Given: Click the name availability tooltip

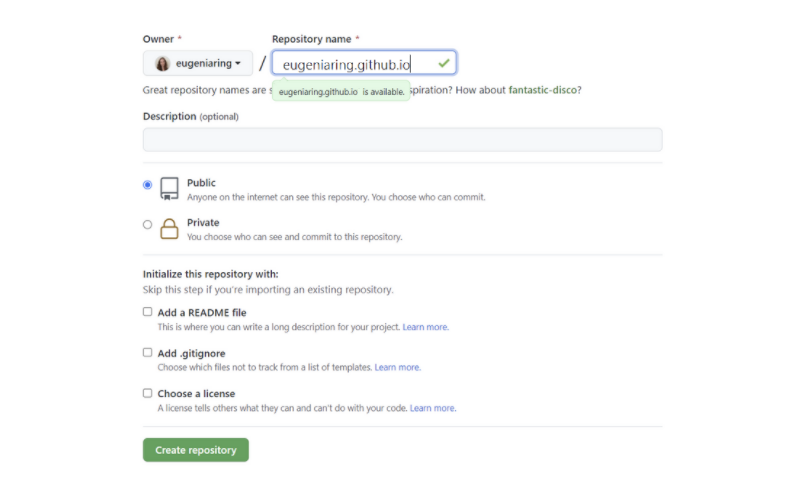Looking at the screenshot, I should (x=340, y=91).
